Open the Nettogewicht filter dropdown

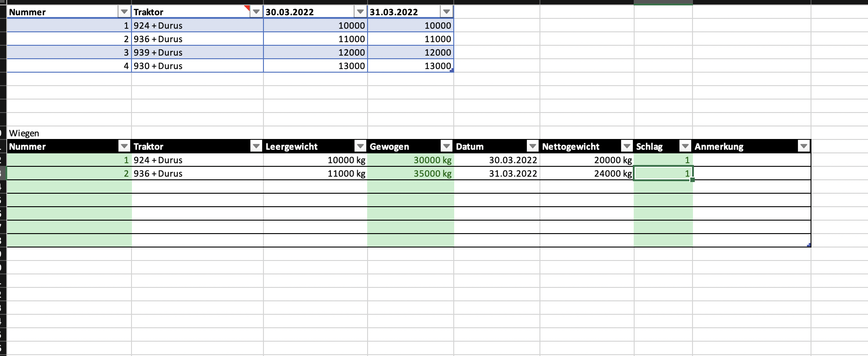[x=627, y=146]
